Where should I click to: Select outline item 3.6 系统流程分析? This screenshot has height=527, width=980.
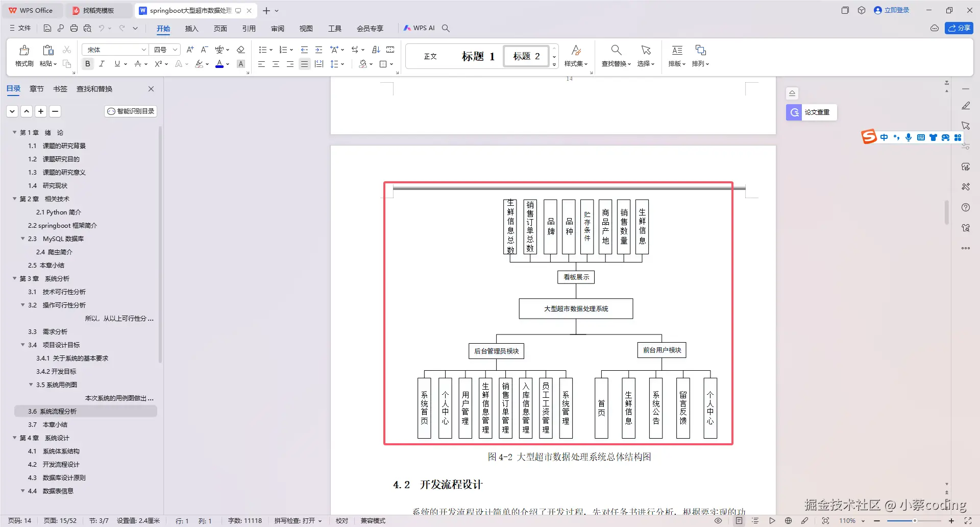[86, 411]
